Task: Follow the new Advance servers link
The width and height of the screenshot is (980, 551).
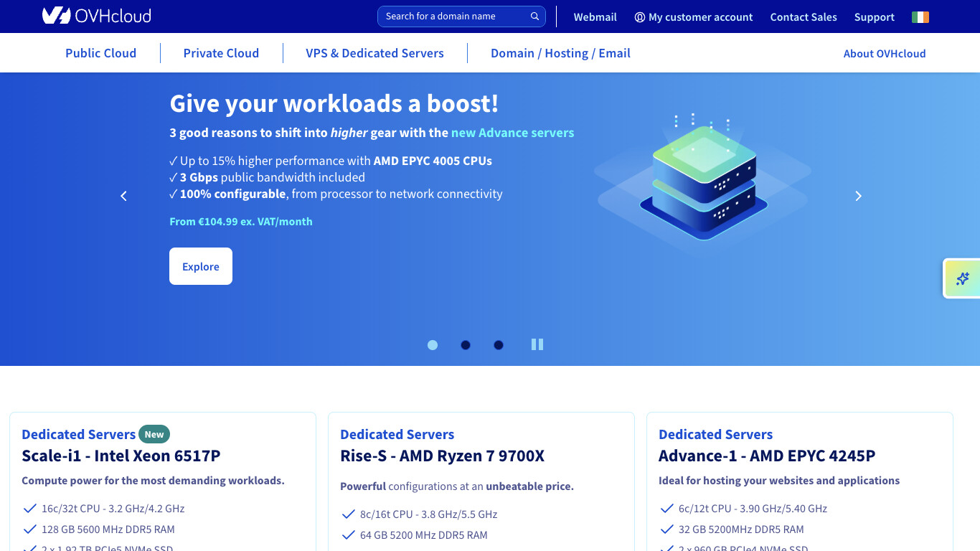Action: [512, 133]
